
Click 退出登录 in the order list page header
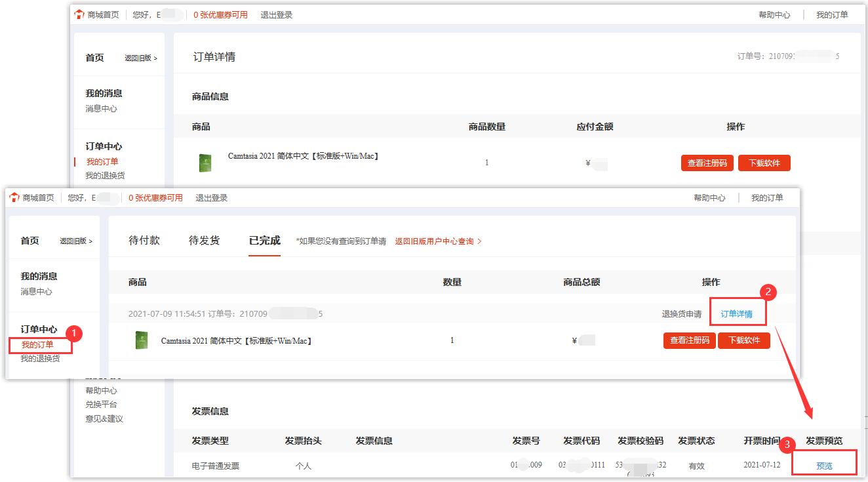pyautogui.click(x=211, y=197)
